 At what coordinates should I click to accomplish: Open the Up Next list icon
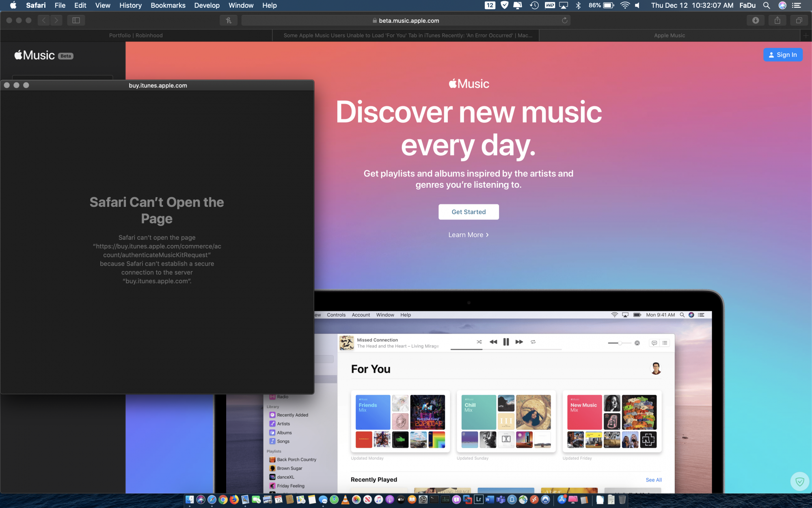click(665, 343)
